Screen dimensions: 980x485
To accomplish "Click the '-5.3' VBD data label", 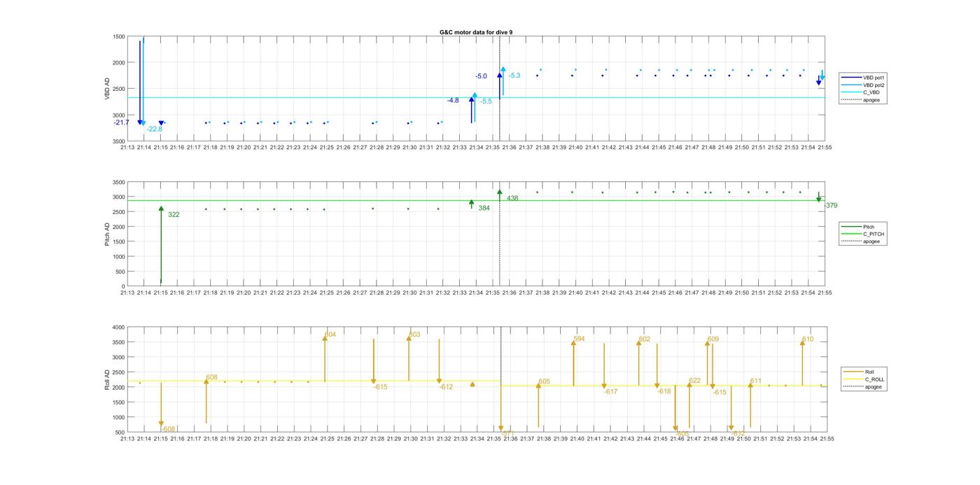I will pyautogui.click(x=514, y=76).
